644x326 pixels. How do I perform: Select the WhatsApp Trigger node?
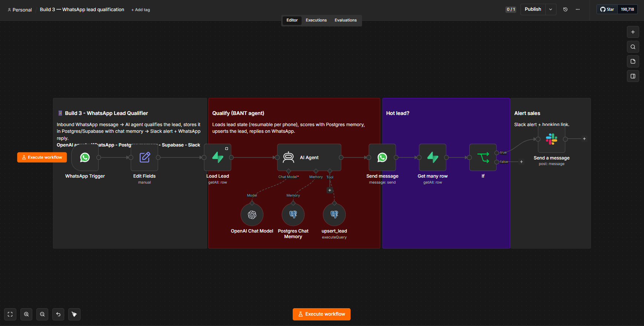[x=85, y=157]
